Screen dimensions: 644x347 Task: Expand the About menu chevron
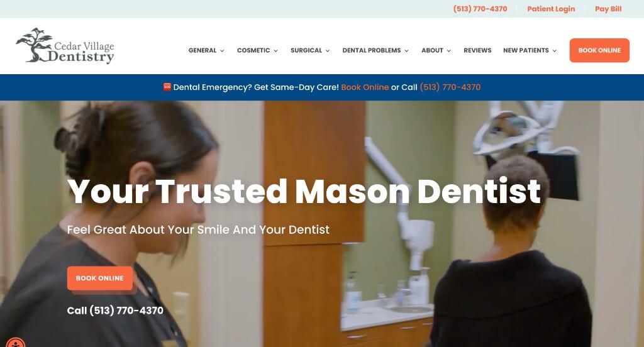pyautogui.click(x=448, y=50)
